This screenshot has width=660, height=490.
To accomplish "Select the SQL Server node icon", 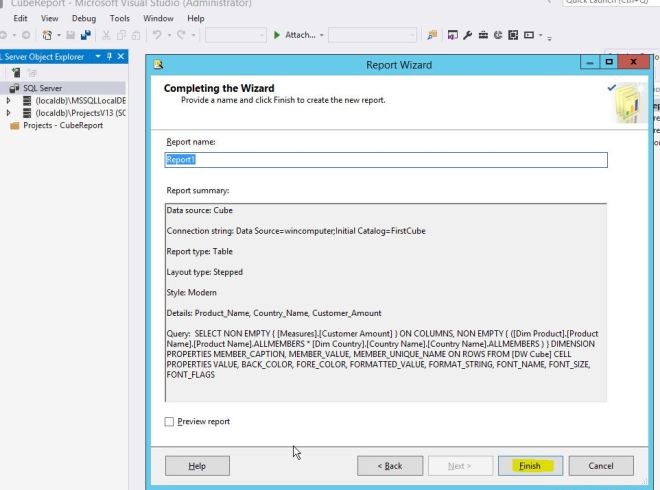I will [14, 88].
